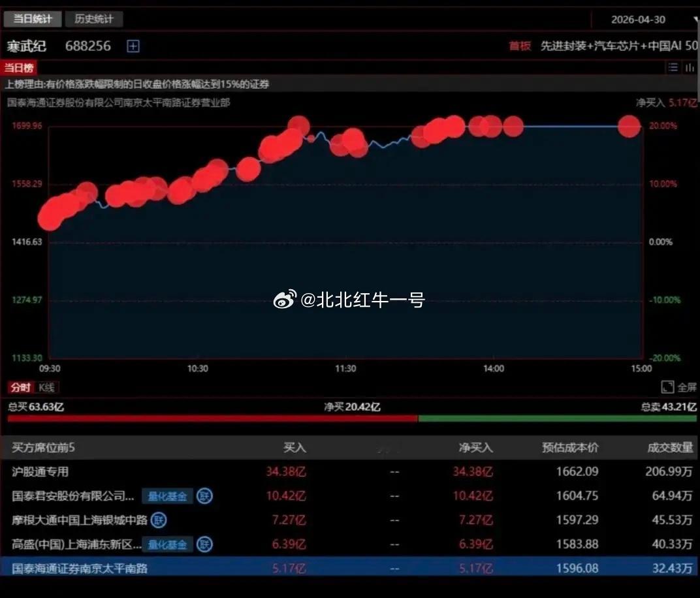
Task: Click 总买 63.63亿 value
Action: point(36,407)
